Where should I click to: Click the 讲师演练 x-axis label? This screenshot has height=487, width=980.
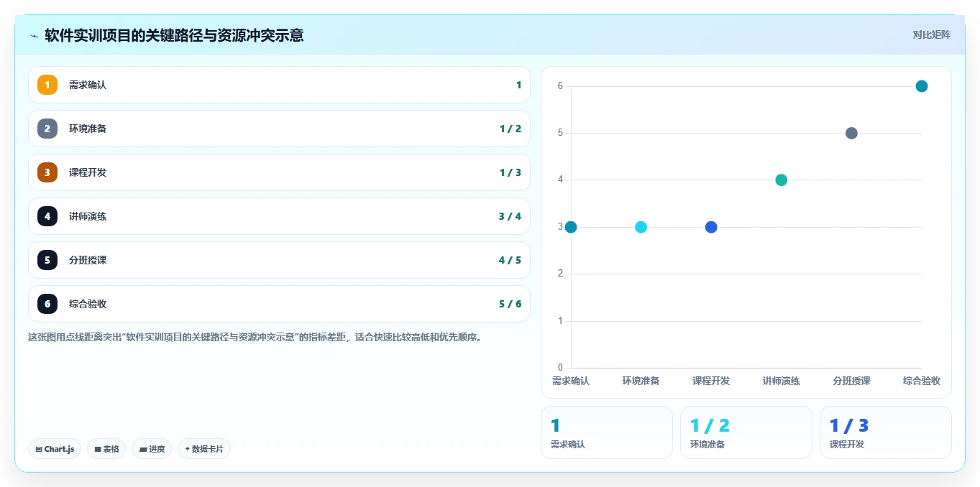pos(782,381)
